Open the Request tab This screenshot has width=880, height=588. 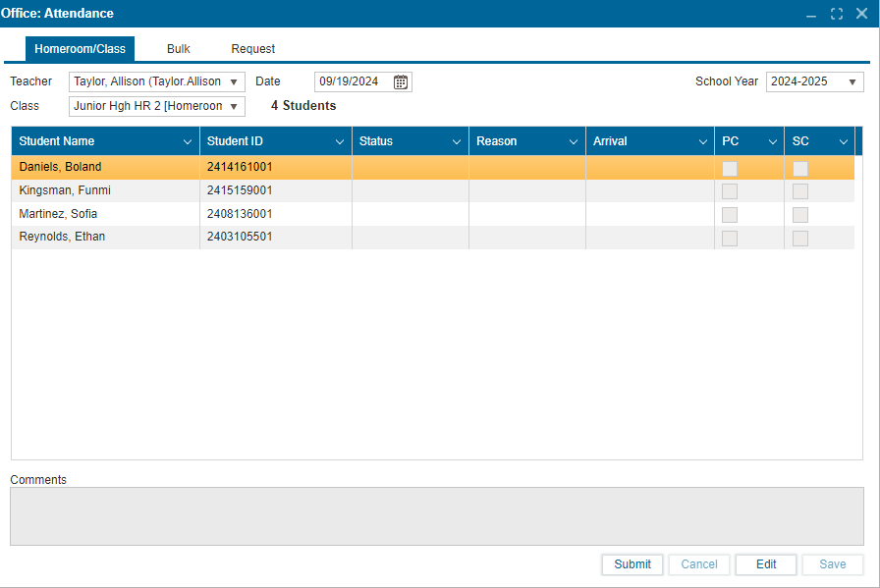[x=252, y=49]
